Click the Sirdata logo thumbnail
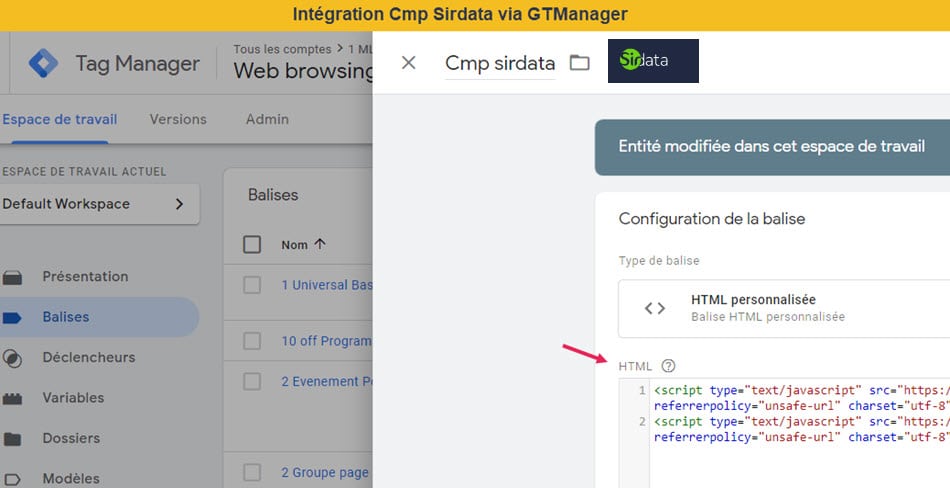The width and height of the screenshot is (950, 488). point(653,61)
